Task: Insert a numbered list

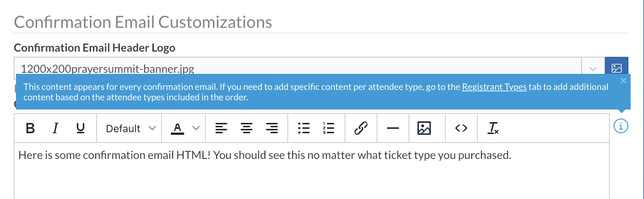Action: [x=328, y=128]
